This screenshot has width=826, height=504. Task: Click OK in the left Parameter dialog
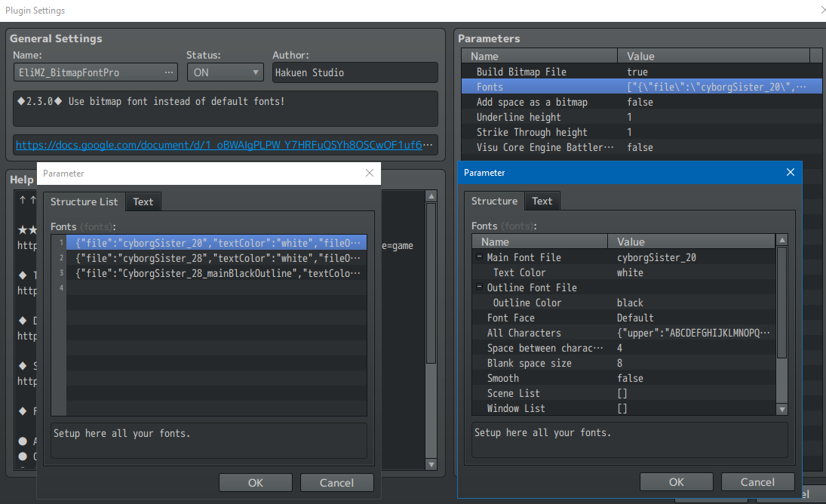coord(256,483)
